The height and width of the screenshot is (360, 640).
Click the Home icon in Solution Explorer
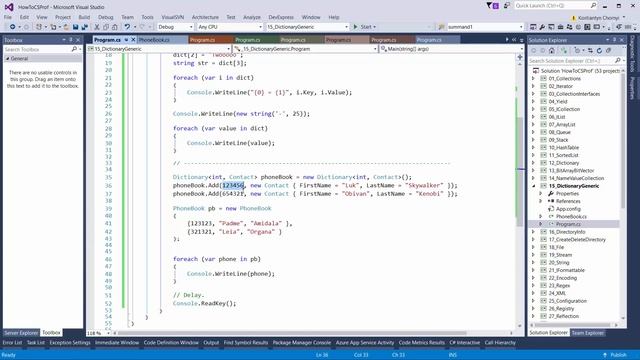[551, 51]
